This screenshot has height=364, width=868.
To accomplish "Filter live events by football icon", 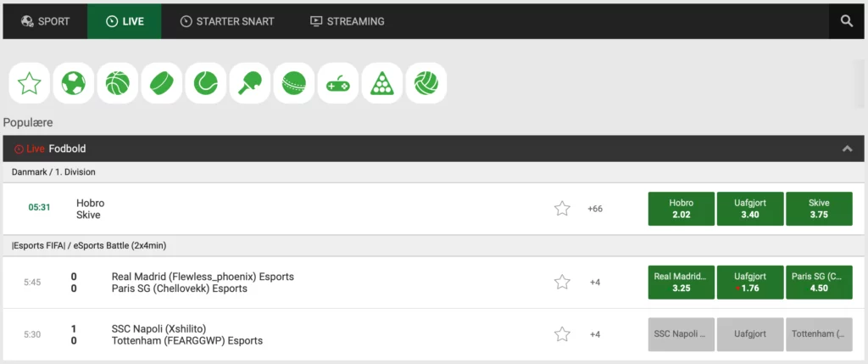I will pyautogui.click(x=74, y=83).
